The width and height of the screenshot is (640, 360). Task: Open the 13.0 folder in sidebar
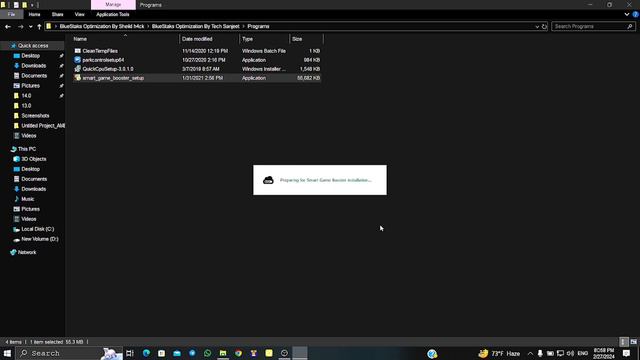point(26,106)
